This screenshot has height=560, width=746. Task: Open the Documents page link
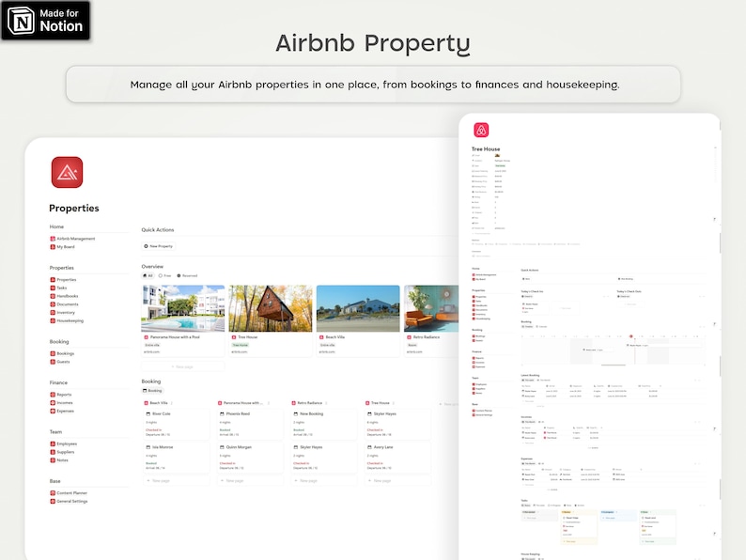[x=68, y=304]
